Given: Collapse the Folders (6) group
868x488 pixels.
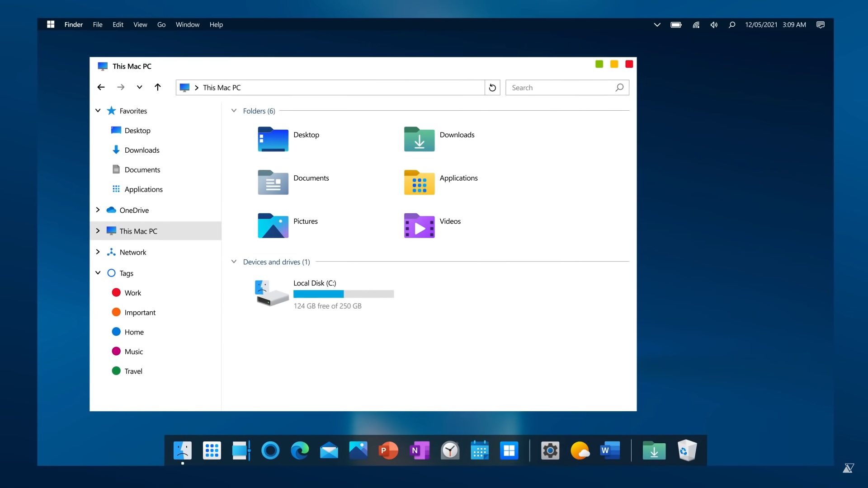Looking at the screenshot, I should (x=234, y=111).
